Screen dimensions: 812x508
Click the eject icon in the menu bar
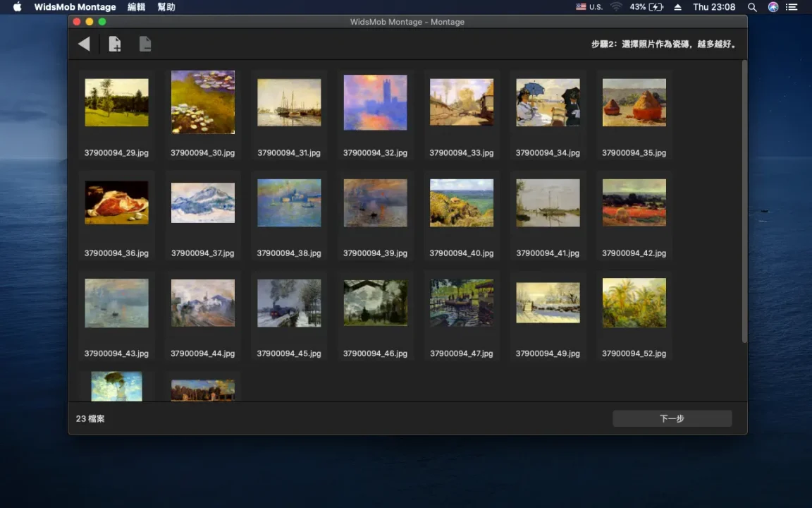point(677,7)
